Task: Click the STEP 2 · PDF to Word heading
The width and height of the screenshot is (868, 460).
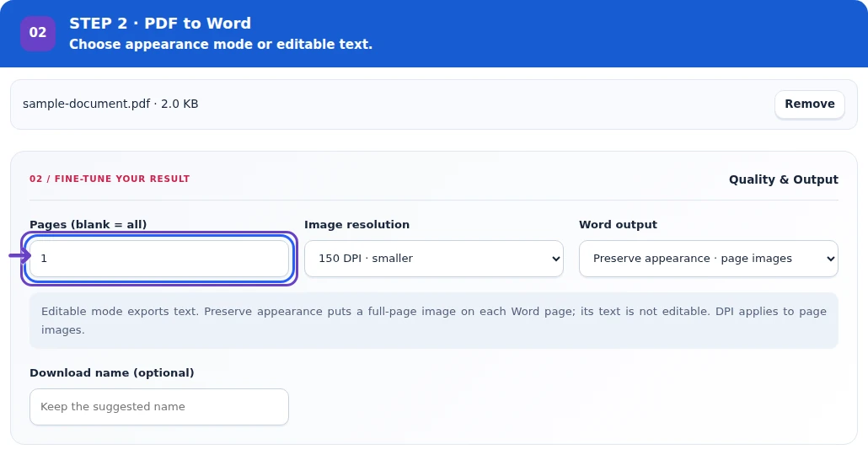Action: tap(160, 24)
